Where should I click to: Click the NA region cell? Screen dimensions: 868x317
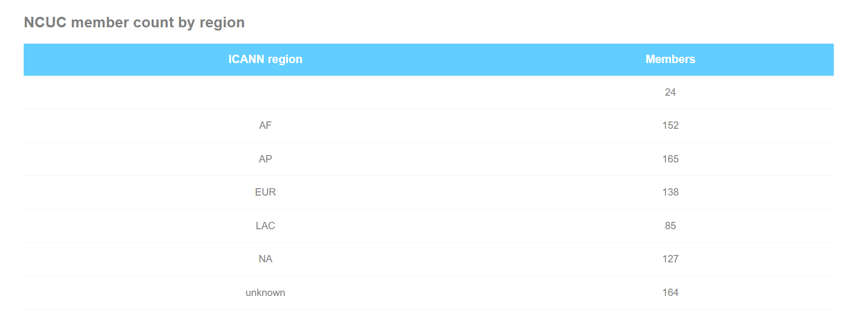[265, 259]
